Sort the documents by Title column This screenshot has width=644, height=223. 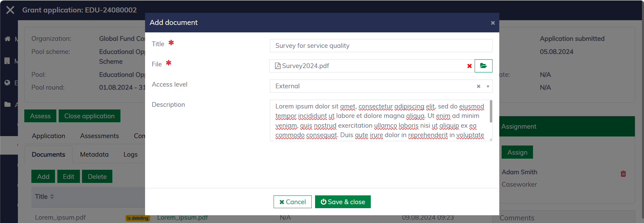coord(52,197)
